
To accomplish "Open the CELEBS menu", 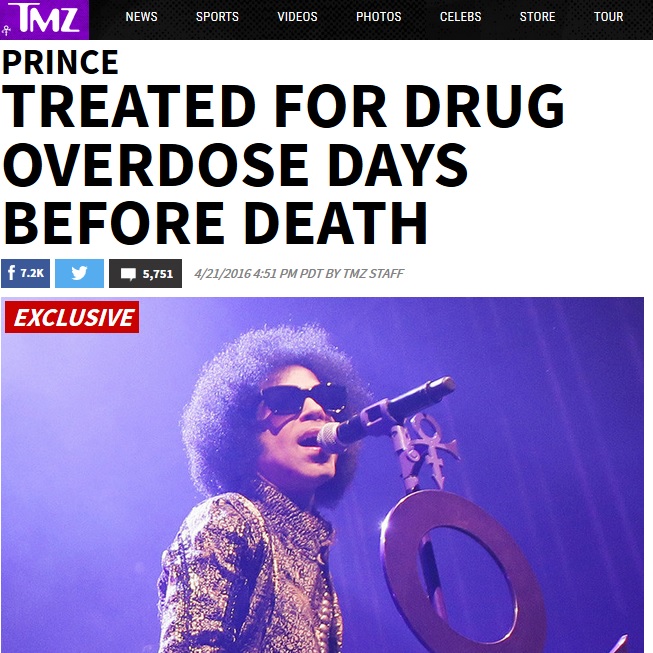I will (460, 17).
